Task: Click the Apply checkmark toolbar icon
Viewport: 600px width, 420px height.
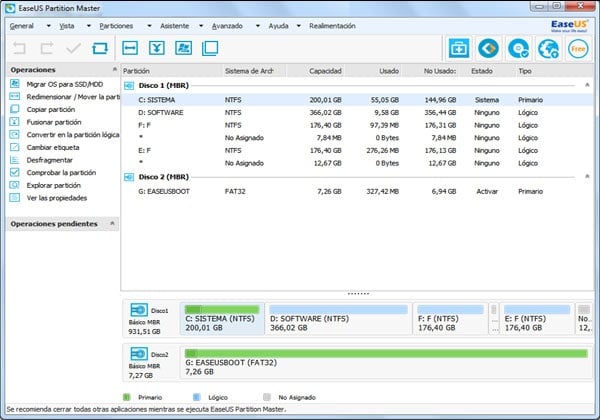Action: [73, 48]
